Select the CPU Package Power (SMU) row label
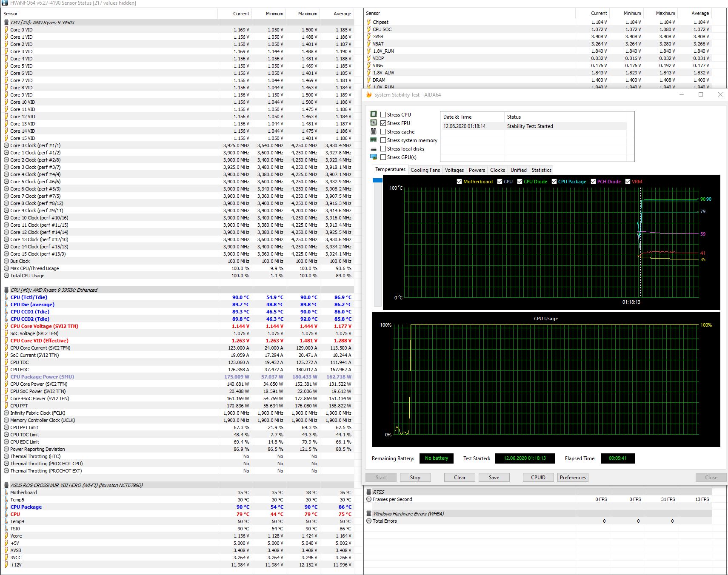 point(42,377)
